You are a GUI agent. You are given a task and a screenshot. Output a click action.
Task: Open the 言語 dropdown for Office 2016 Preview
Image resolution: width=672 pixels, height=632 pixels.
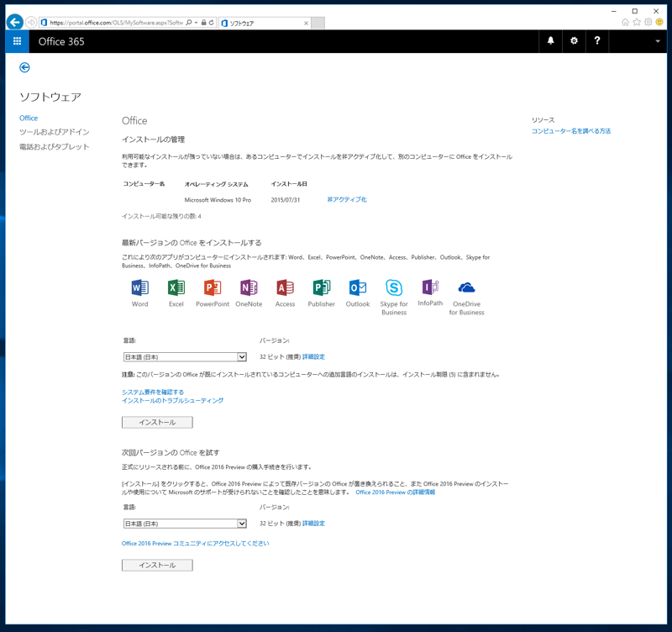tap(185, 524)
